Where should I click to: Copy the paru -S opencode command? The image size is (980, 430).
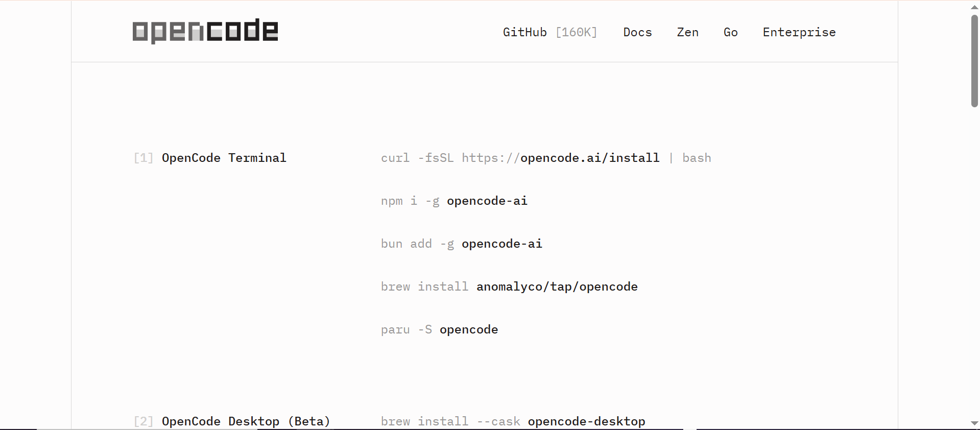tap(439, 329)
